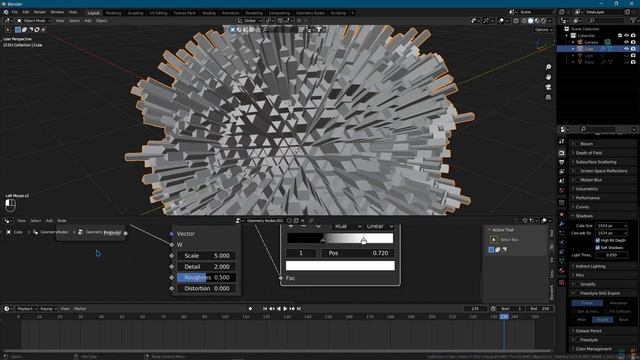Select Round join in Freestyle SVG Export

[602, 320]
